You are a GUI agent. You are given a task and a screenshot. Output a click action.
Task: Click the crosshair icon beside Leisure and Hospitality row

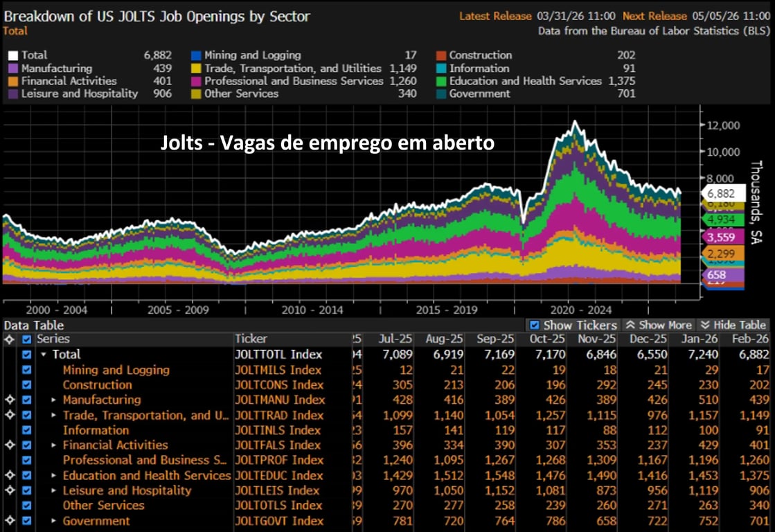[9, 490]
